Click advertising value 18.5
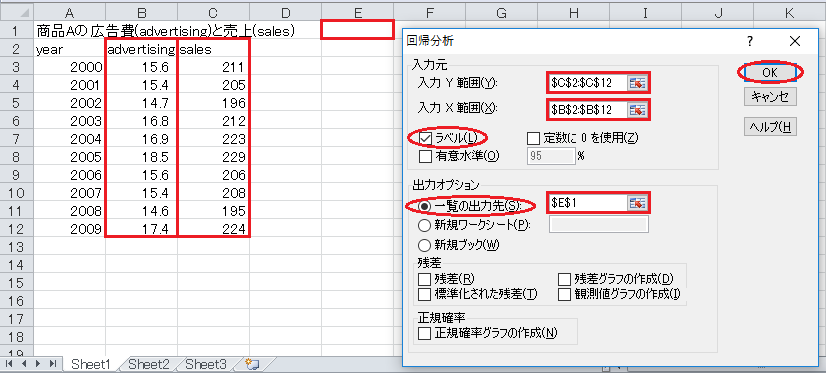 [141, 157]
